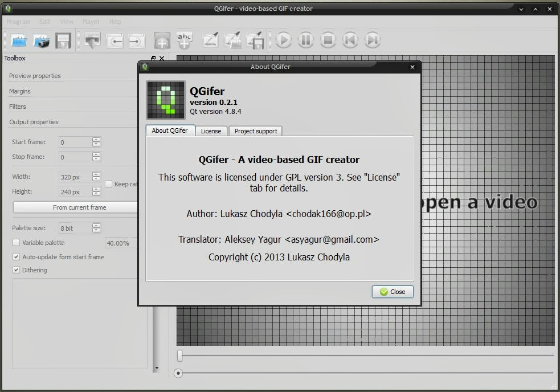Open the View menu
The height and width of the screenshot is (392, 560).
tap(67, 22)
